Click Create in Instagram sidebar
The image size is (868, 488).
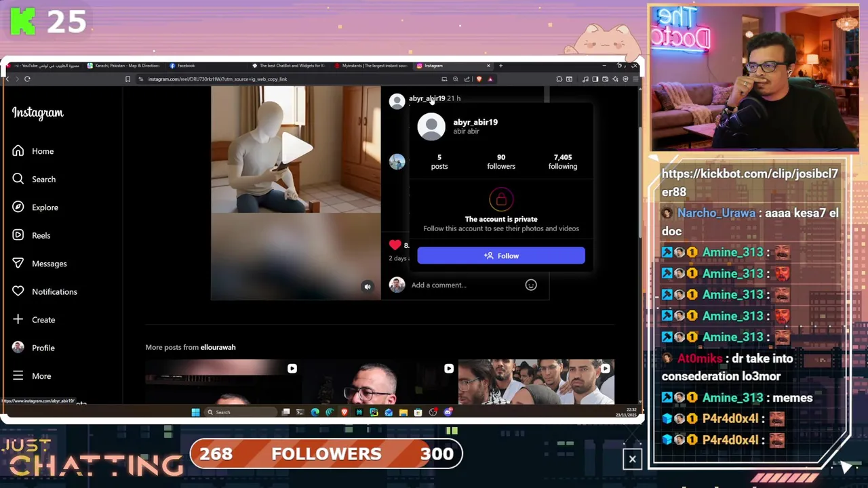click(x=34, y=319)
